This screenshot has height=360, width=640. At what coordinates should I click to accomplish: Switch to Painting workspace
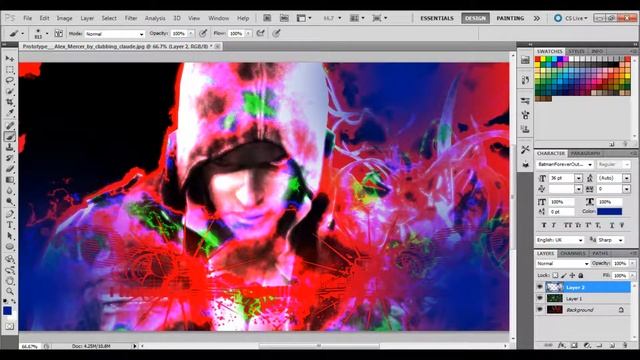point(510,18)
